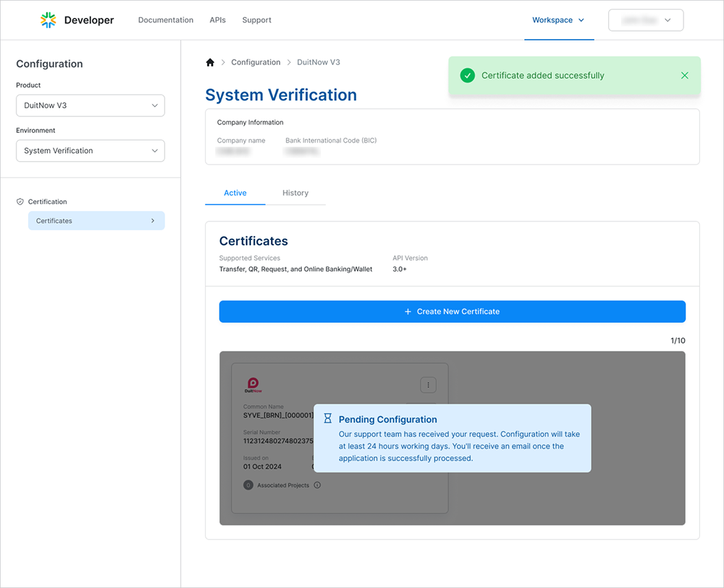Open the certificate card three-dot menu
Image resolution: width=724 pixels, height=588 pixels.
pyautogui.click(x=428, y=385)
